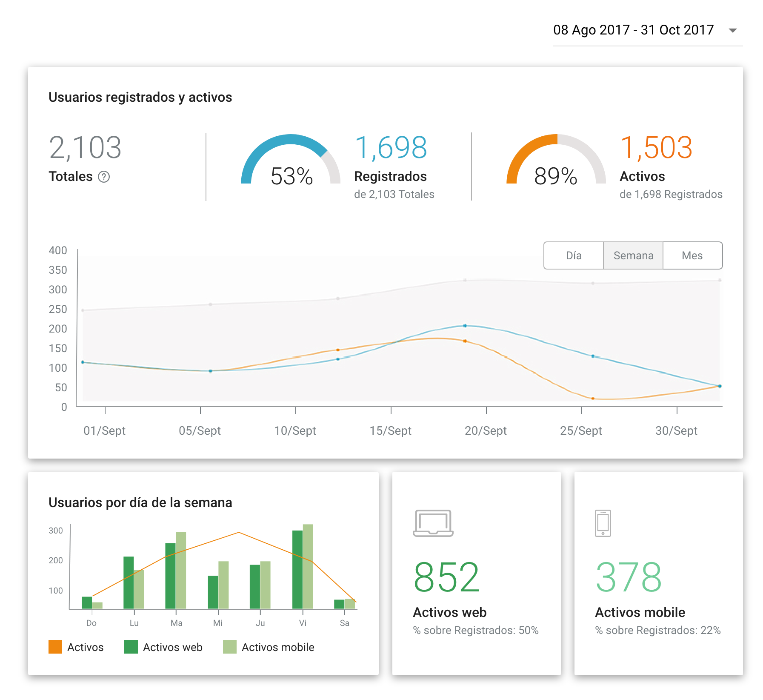Screen dimensions: 763x700
Task: Toggle the Activos mobile legend entry
Action: pos(269,647)
